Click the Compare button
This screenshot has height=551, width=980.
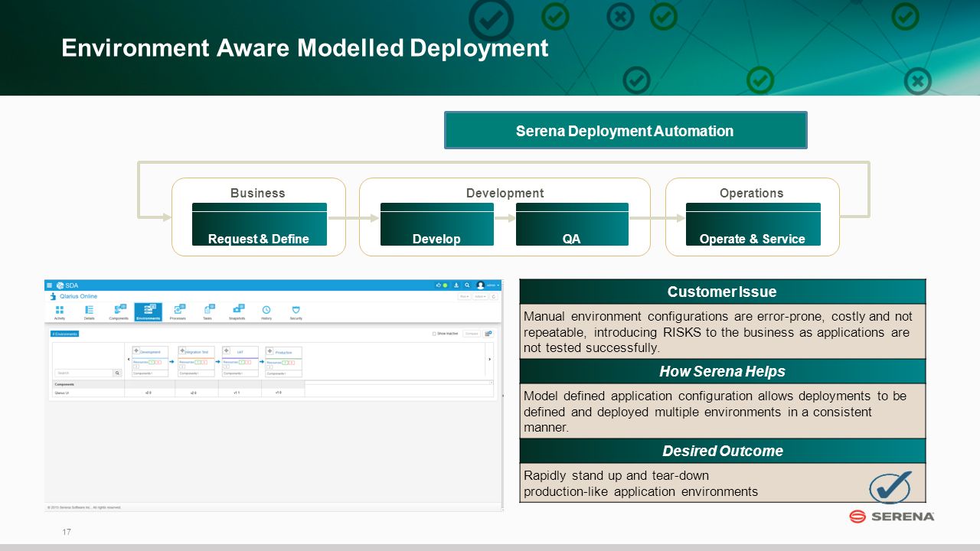(x=472, y=334)
